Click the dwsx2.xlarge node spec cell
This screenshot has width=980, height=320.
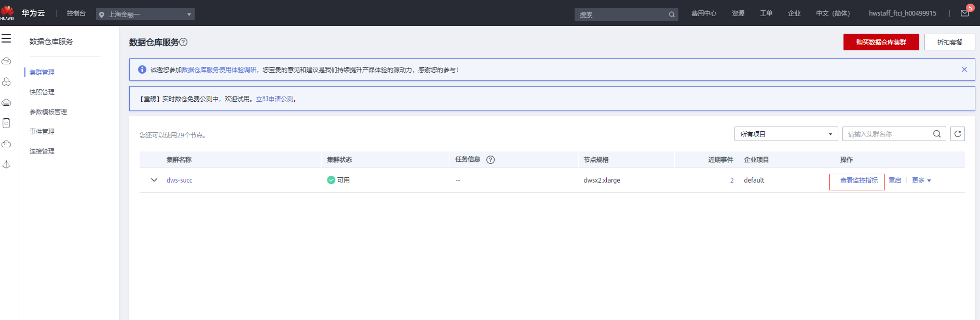pos(602,180)
